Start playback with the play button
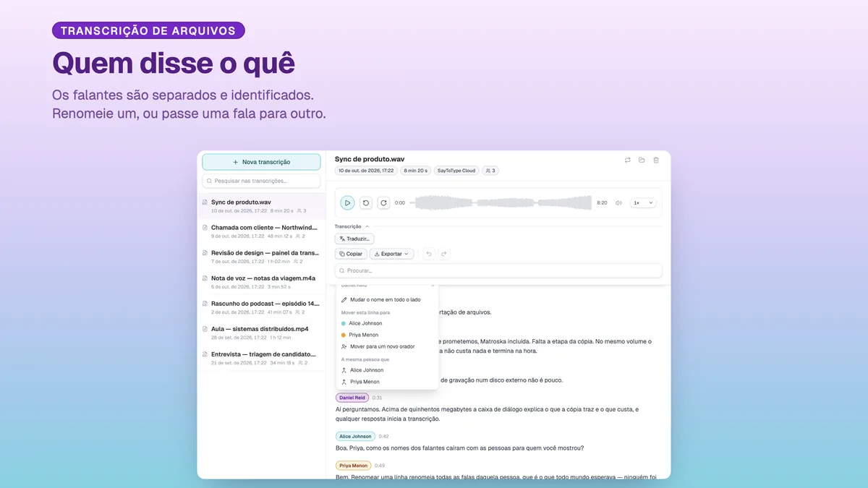The height and width of the screenshot is (488, 868). pyautogui.click(x=347, y=203)
